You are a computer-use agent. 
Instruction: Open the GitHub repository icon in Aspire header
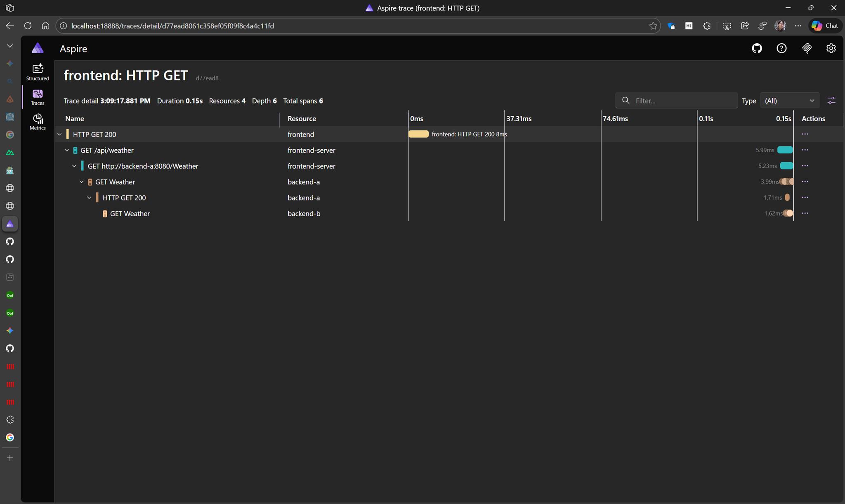[x=757, y=48]
